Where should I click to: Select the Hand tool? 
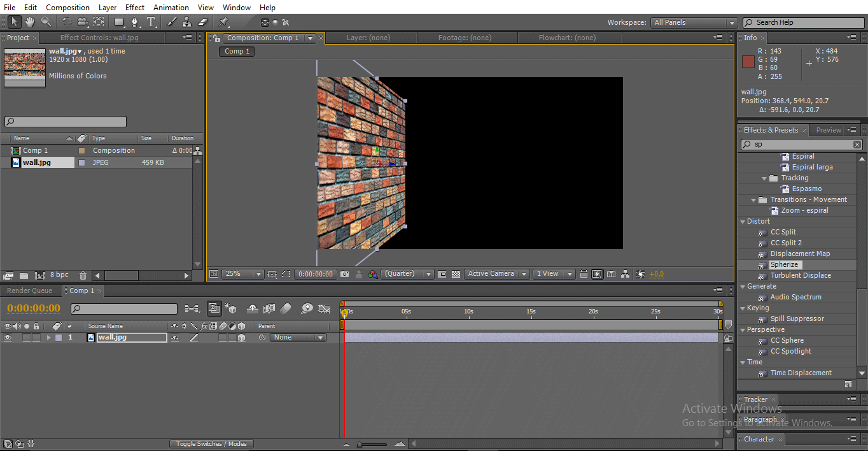click(30, 22)
